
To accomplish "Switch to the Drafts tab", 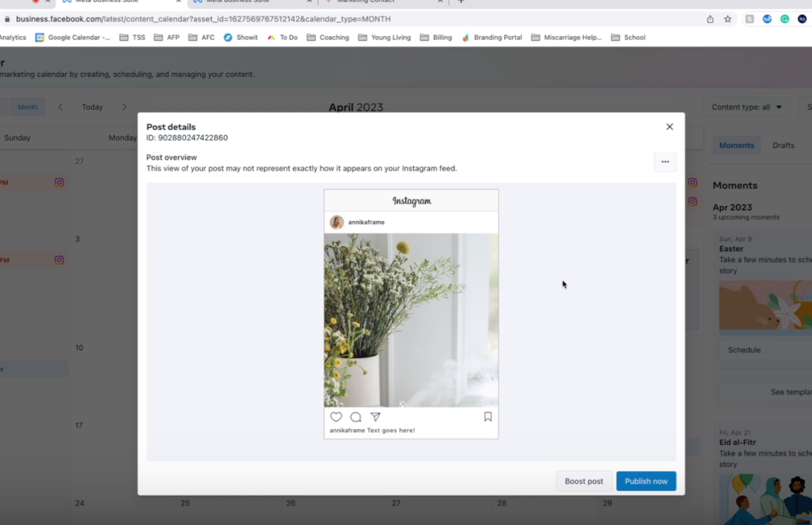I will coord(783,145).
